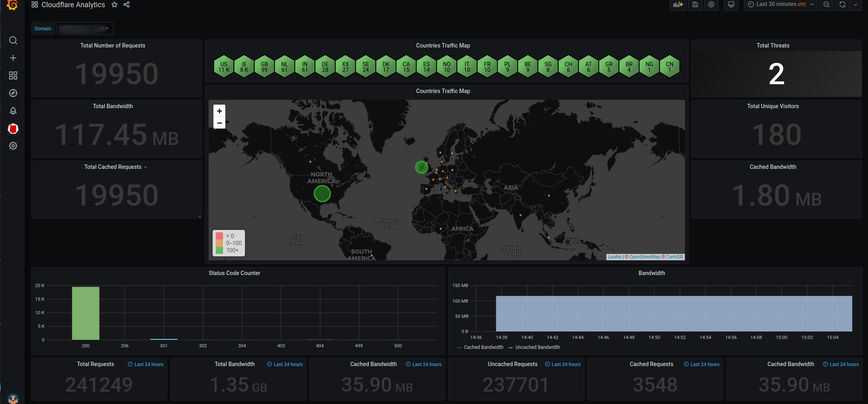This screenshot has height=404, width=868.
Task: Zoom out on the traffic map
Action: point(219,123)
